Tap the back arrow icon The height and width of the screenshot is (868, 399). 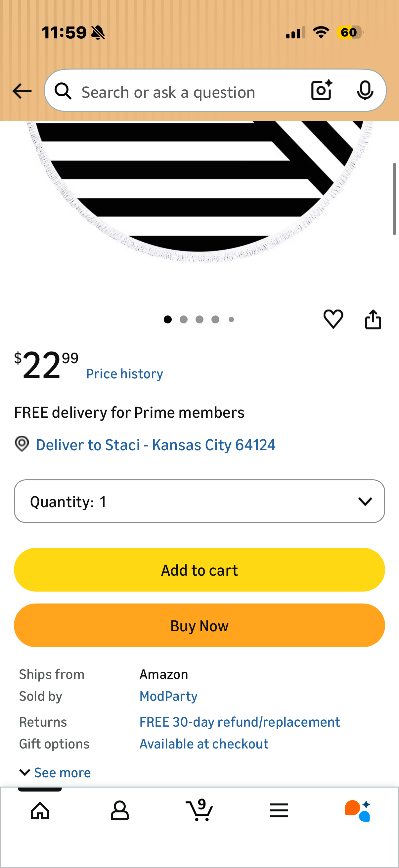tap(22, 91)
